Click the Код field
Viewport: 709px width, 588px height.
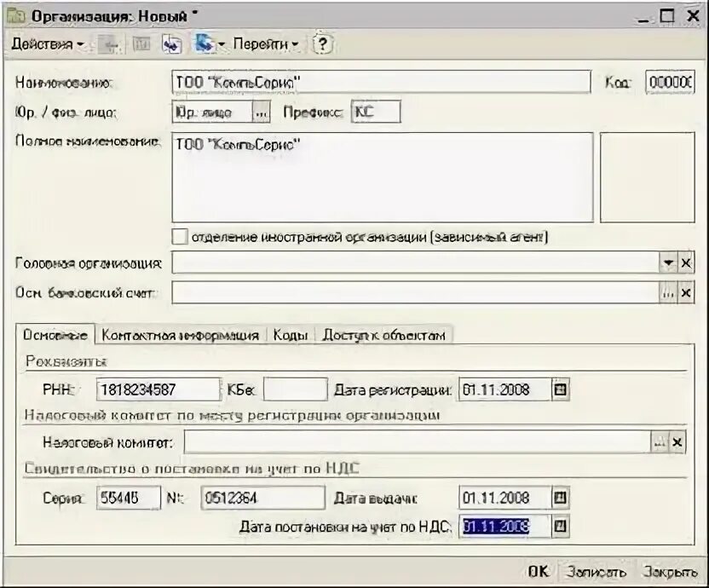tap(670, 82)
